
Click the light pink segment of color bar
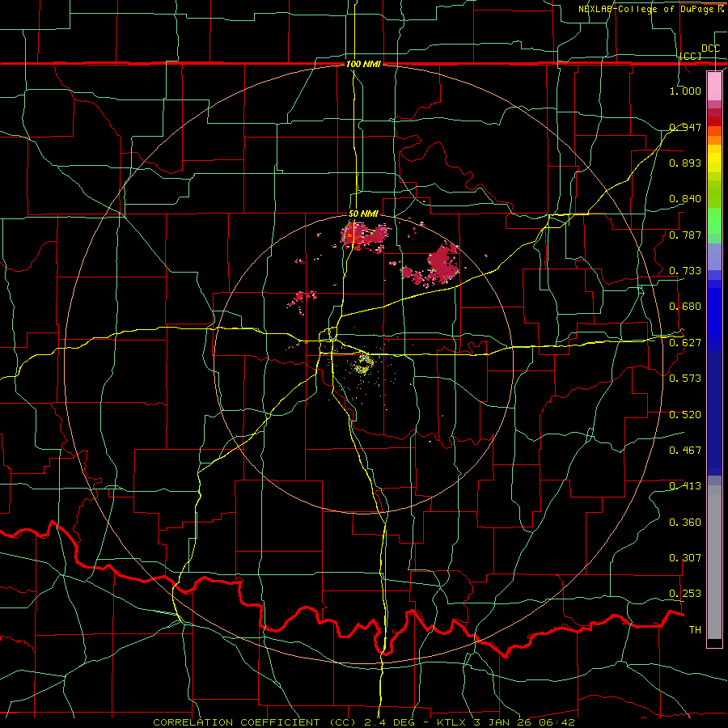tap(714, 86)
